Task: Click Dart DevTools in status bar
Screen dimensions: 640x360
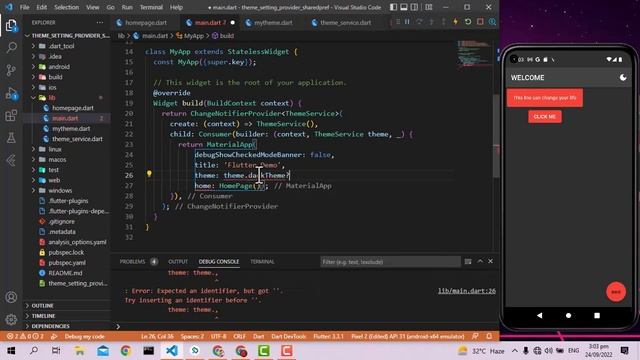Action: pyautogui.click(x=288, y=336)
